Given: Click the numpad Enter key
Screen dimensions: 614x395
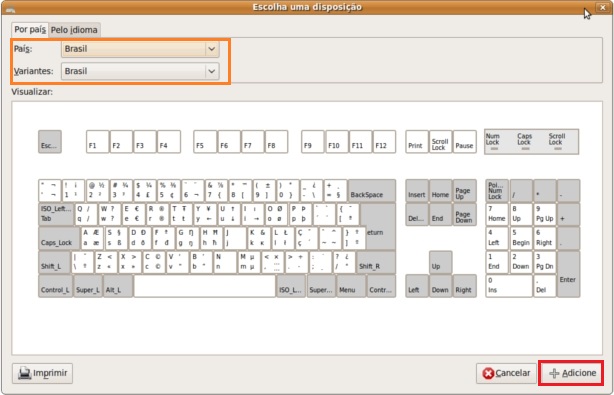Looking at the screenshot, I should click(569, 274).
